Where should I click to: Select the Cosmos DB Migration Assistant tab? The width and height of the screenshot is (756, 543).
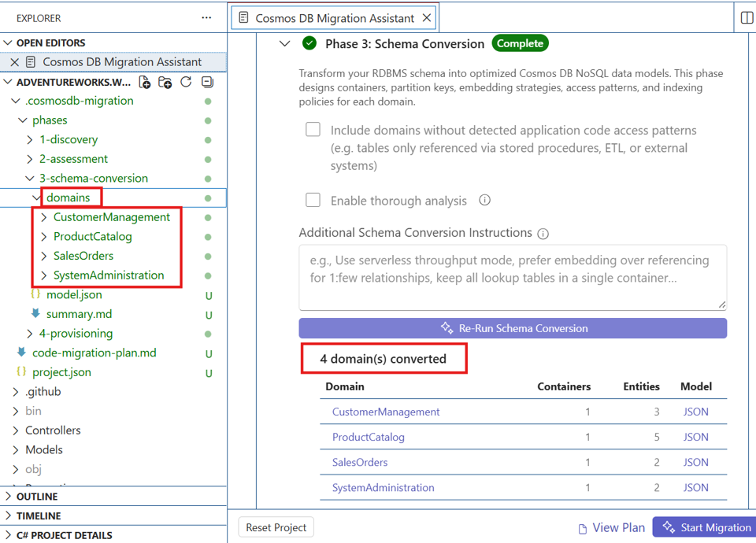point(334,18)
